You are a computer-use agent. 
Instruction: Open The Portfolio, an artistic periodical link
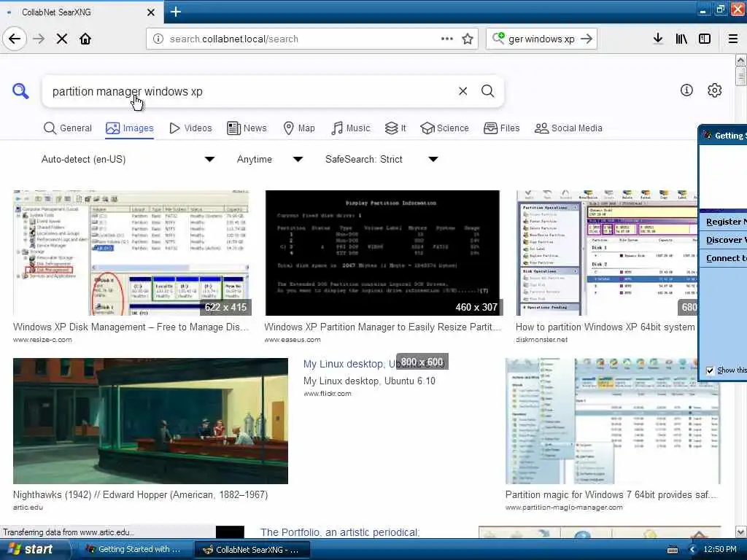pyautogui.click(x=340, y=532)
